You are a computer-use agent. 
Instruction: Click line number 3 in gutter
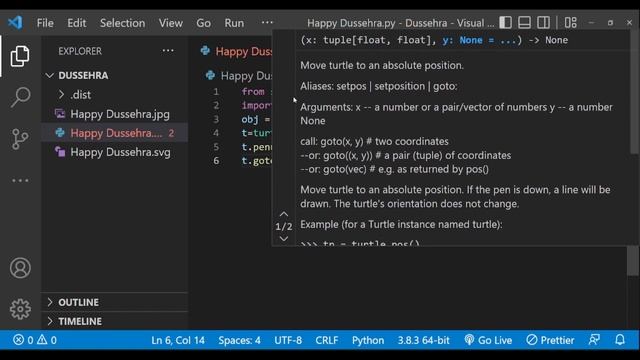pyautogui.click(x=216, y=119)
